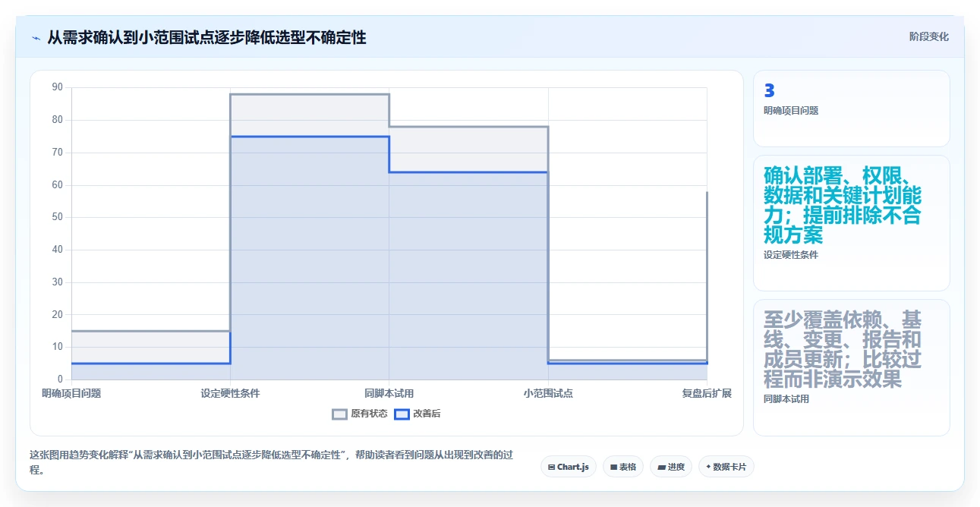Click the 设定硬性条件 card caption
The image size is (980, 507).
791,255
